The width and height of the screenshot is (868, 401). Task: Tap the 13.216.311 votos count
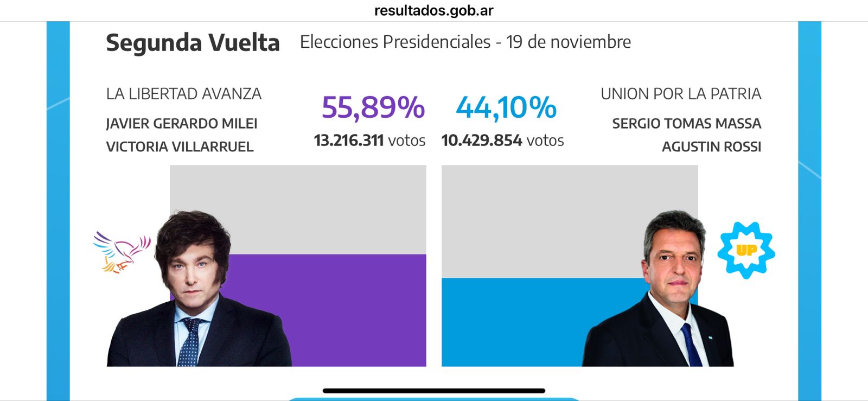(369, 141)
